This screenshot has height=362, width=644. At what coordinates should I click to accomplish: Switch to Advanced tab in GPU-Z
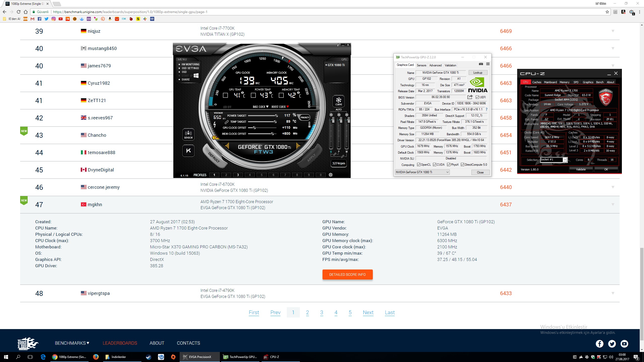(435, 65)
